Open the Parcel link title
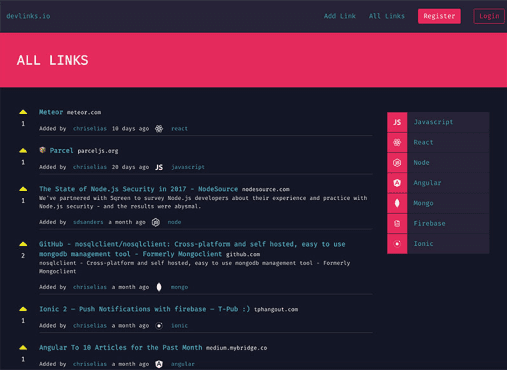 point(61,151)
